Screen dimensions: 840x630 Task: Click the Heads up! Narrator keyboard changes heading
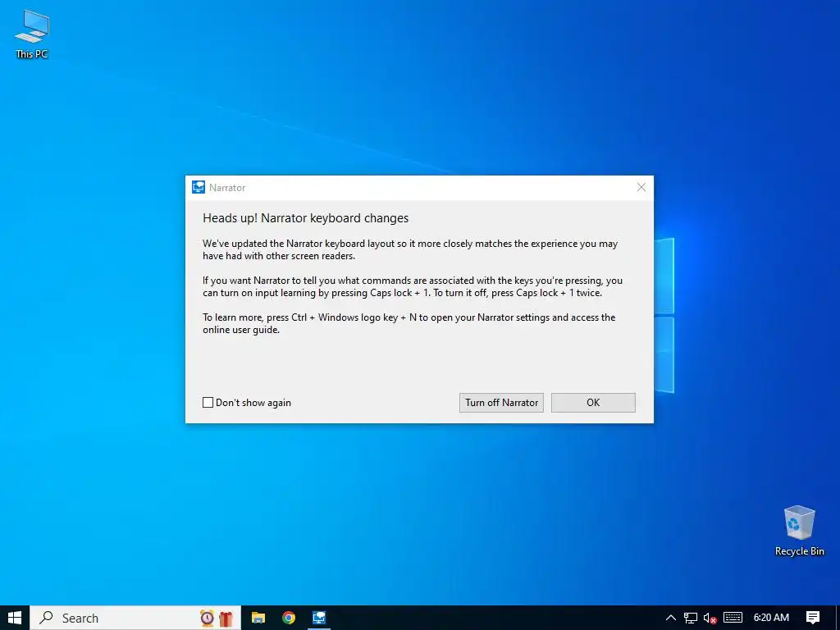point(305,218)
